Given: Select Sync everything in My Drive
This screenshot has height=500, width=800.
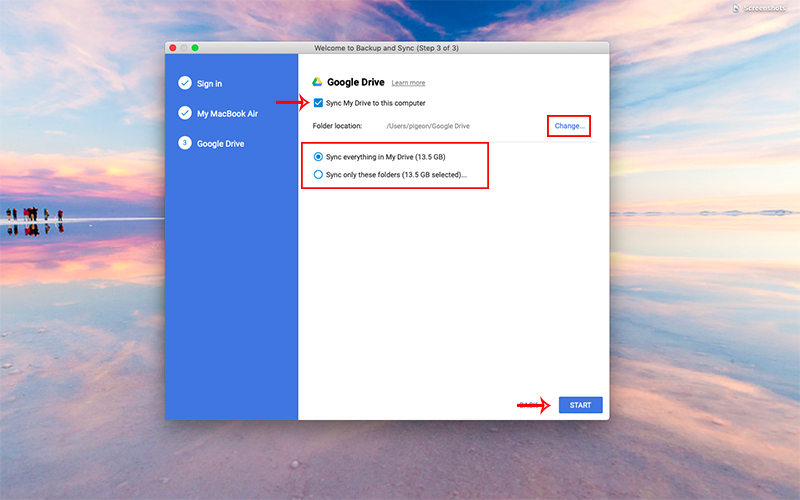Looking at the screenshot, I should click(318, 157).
